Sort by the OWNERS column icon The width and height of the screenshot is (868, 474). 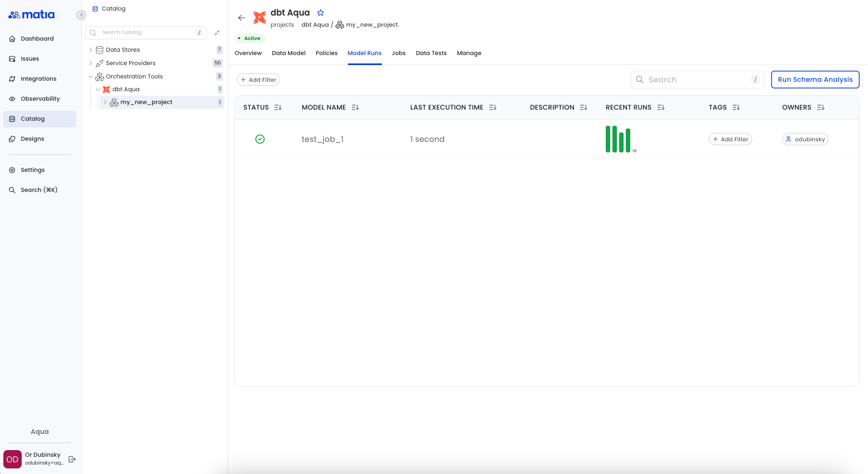(821, 107)
